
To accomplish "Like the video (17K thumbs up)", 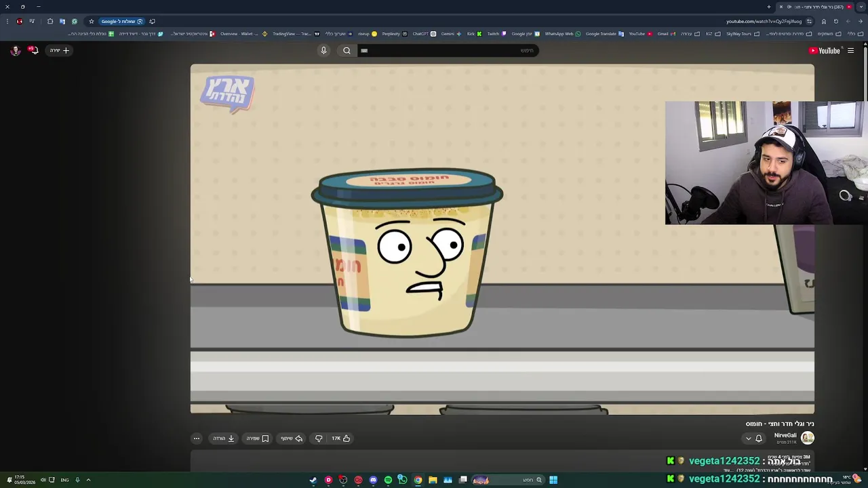I will point(340,439).
